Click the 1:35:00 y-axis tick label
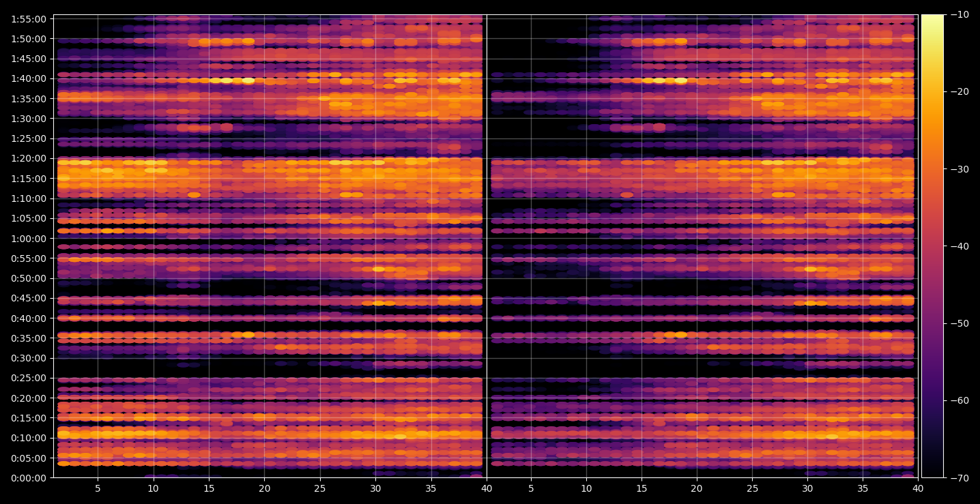Screen dimensions: 980x504 (29, 99)
